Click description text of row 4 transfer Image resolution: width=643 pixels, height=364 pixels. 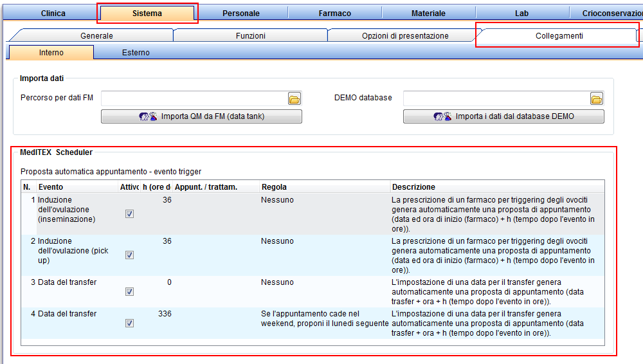coord(487,323)
